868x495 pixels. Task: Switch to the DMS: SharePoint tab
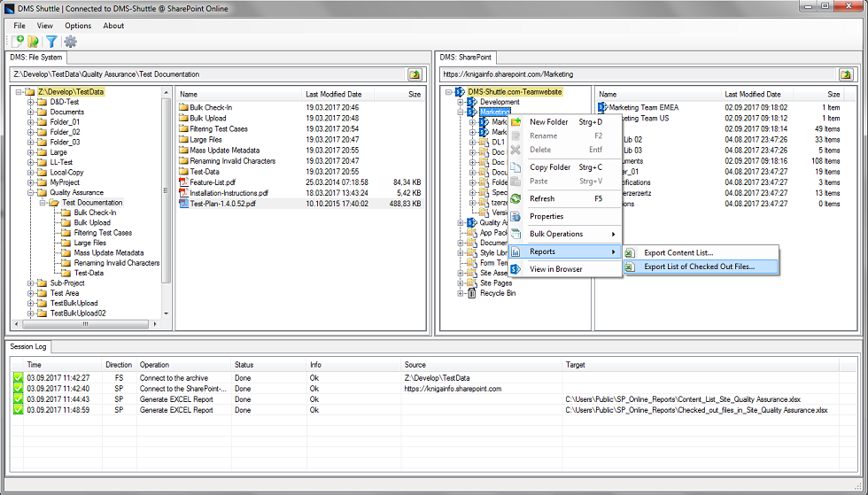[x=466, y=57]
